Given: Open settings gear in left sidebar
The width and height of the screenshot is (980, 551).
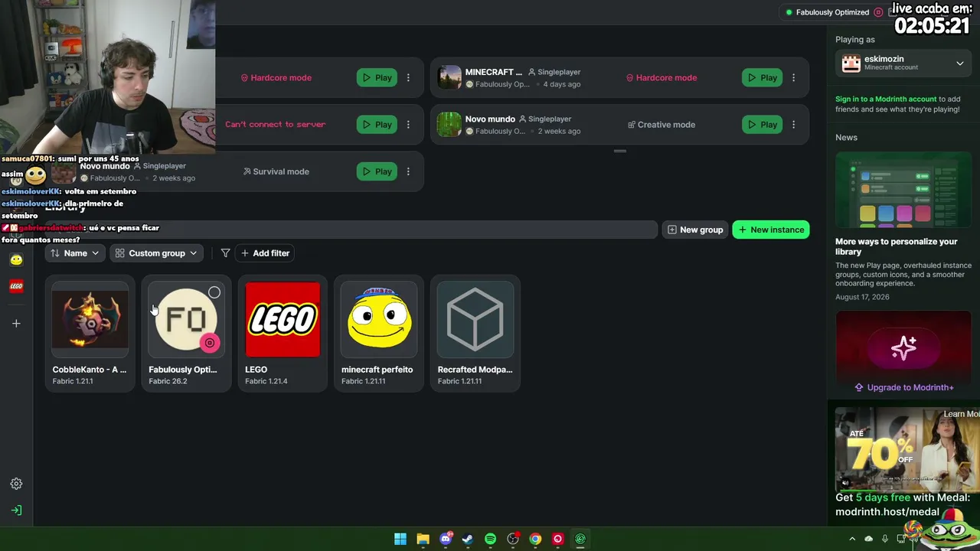Looking at the screenshot, I should (16, 484).
